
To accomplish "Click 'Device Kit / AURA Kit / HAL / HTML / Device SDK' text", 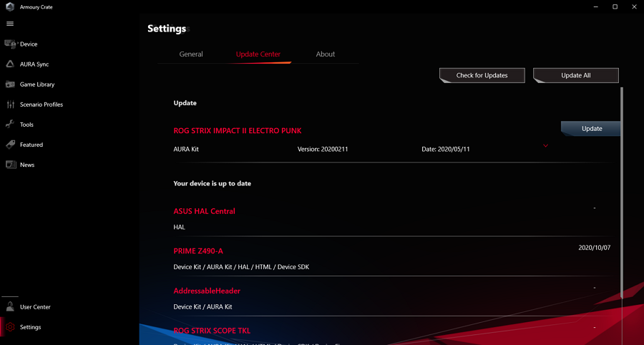I will click(242, 267).
